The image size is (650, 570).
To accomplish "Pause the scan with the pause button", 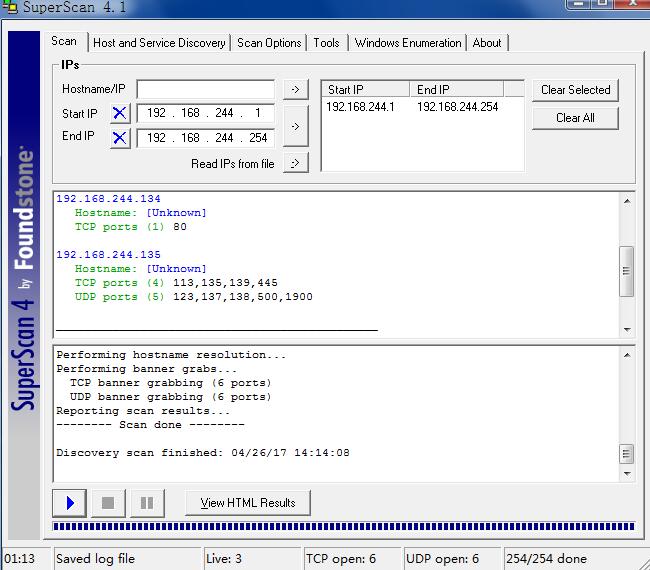I will click(x=147, y=503).
